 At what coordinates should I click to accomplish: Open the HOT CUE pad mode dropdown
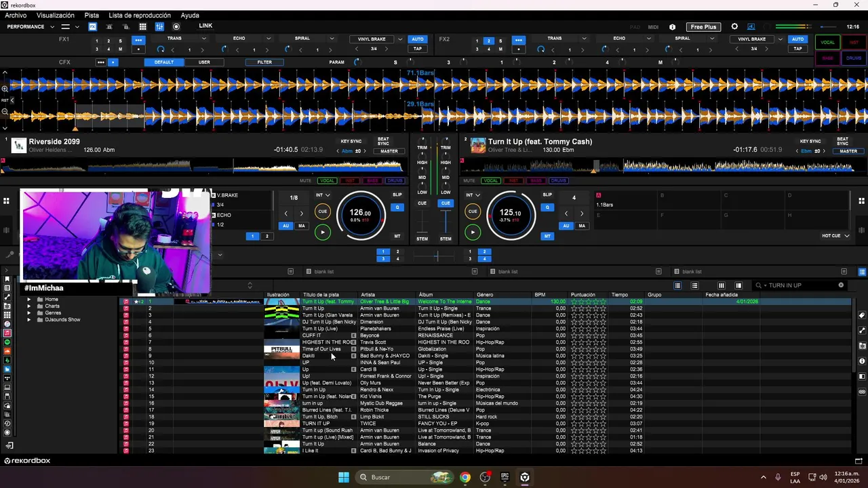[x=835, y=236]
